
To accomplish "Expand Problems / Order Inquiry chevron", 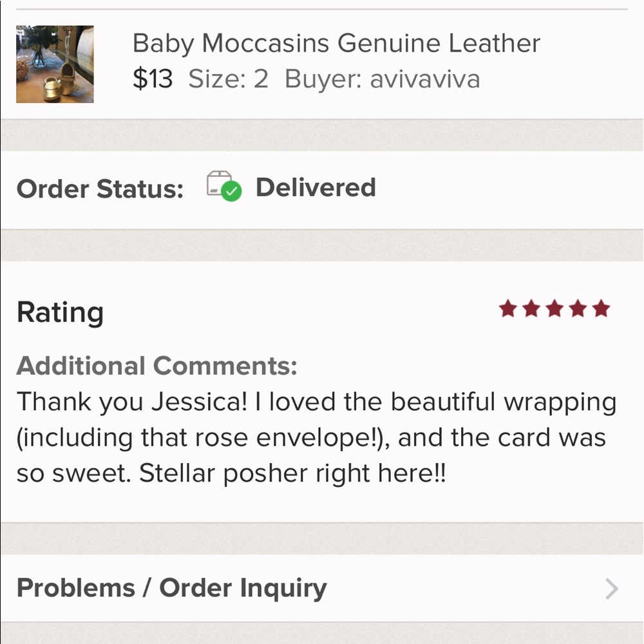I will point(612,589).
